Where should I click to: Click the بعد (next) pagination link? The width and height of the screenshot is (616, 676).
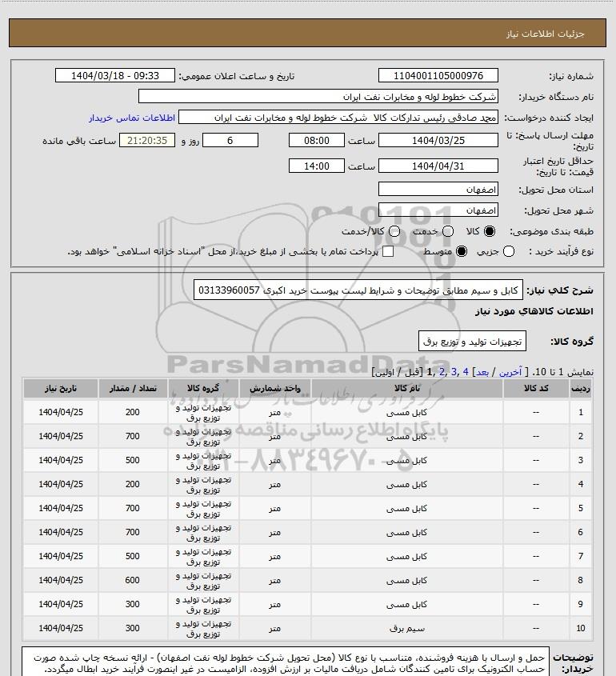tap(482, 372)
